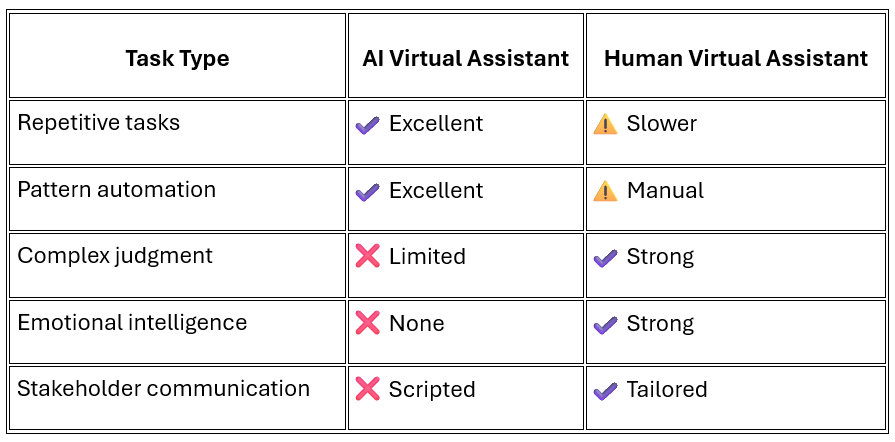Click the warning triangle icon beside Slower
The width and height of the screenshot is (895, 442).
(605, 123)
